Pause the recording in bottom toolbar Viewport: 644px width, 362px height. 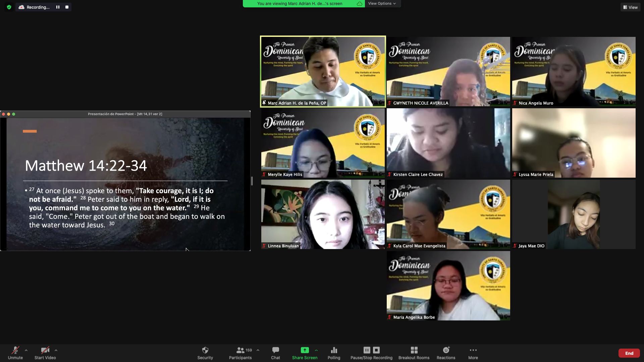coord(367,350)
